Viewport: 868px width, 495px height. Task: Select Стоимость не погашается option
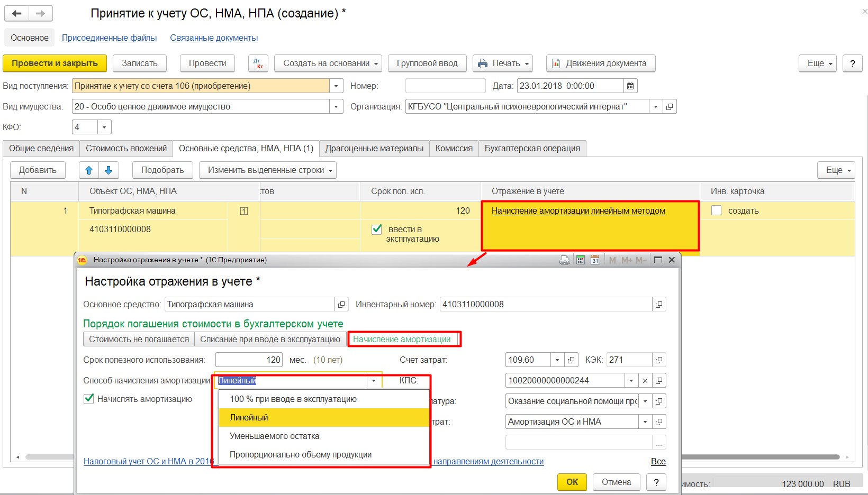point(139,340)
